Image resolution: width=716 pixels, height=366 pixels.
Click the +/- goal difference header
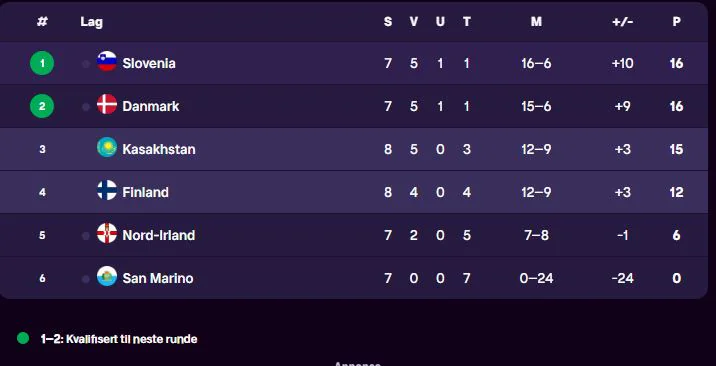[x=623, y=21]
